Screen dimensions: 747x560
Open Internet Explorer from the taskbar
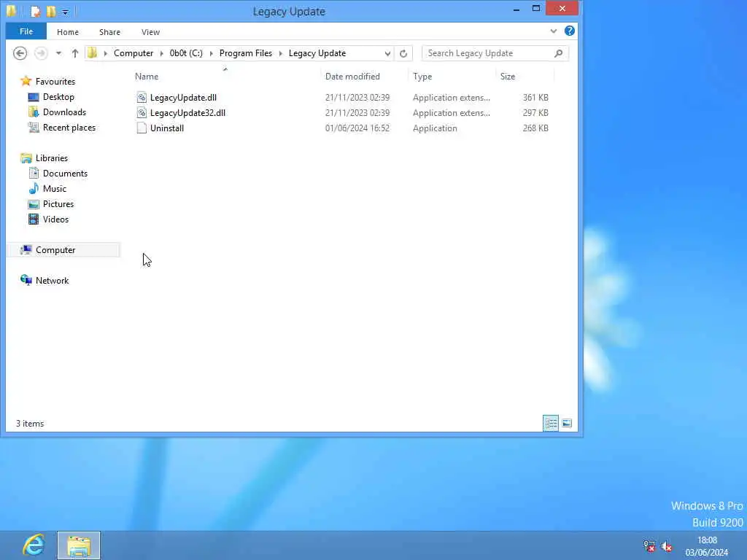tap(34, 545)
